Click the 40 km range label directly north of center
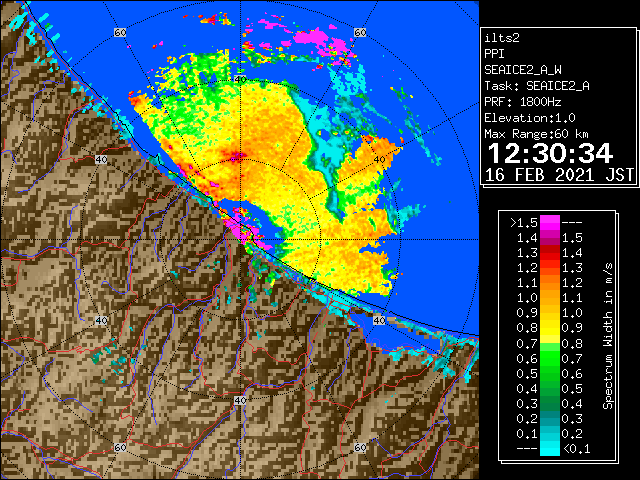The width and height of the screenshot is (640, 480). (x=240, y=80)
